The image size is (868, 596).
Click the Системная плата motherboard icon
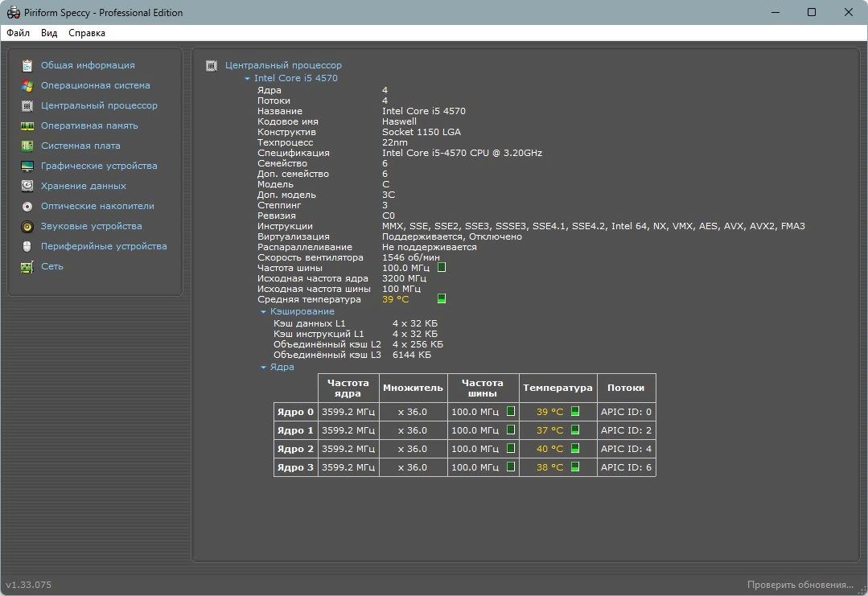coord(27,146)
